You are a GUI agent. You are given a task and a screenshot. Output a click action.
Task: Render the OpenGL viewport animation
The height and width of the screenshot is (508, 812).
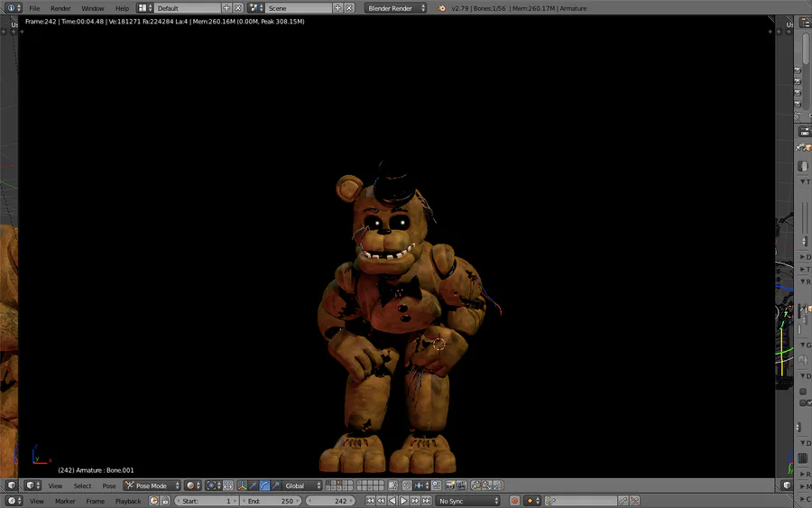click(461, 485)
